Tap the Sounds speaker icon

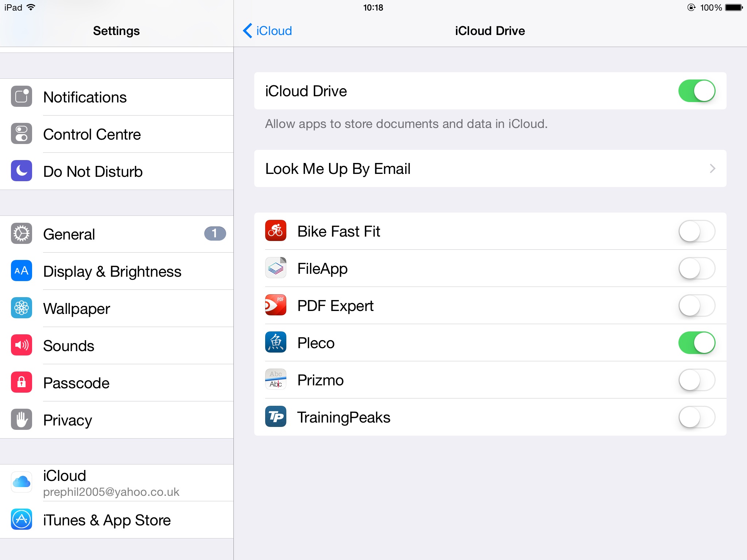coord(22,345)
